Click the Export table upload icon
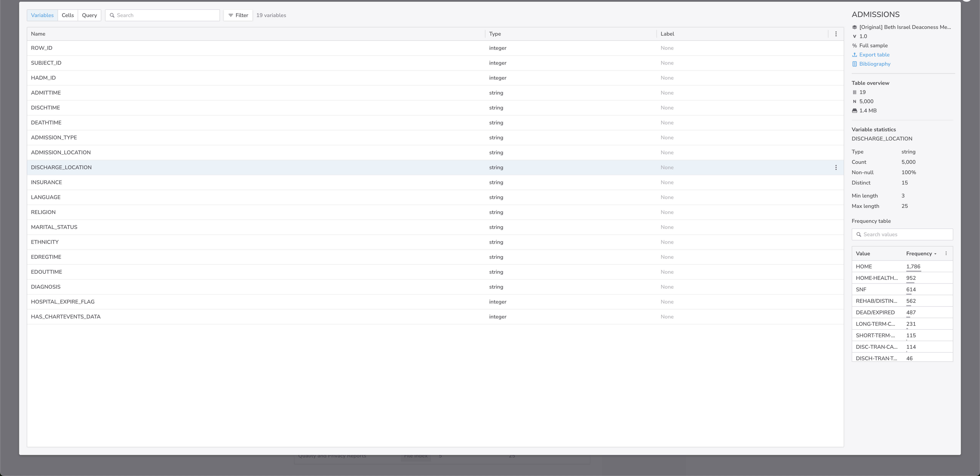This screenshot has height=476, width=980. point(854,55)
